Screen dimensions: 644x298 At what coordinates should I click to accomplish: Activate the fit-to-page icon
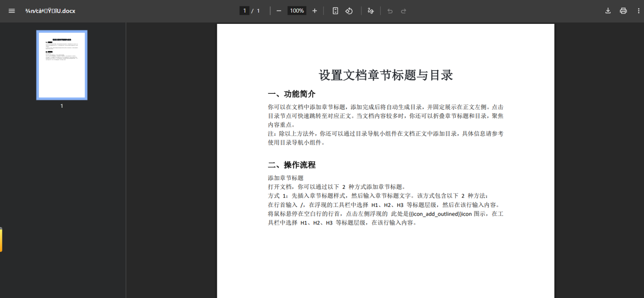point(335,10)
